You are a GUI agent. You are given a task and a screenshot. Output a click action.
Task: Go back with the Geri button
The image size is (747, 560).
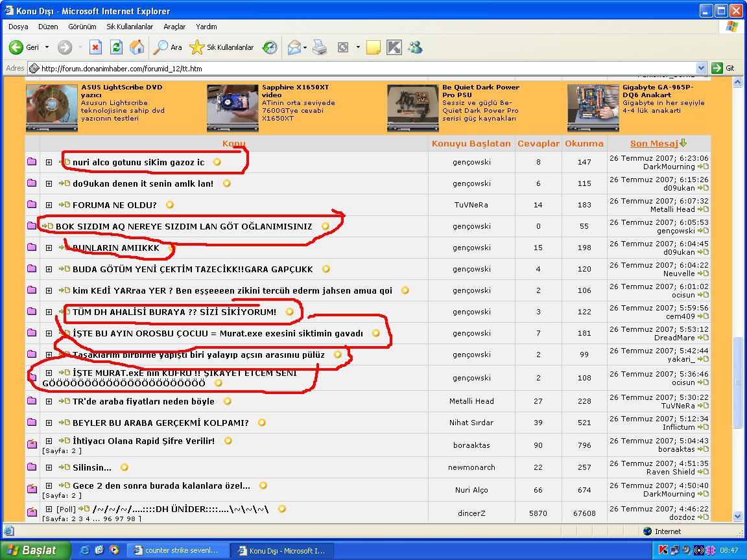pyautogui.click(x=25, y=47)
